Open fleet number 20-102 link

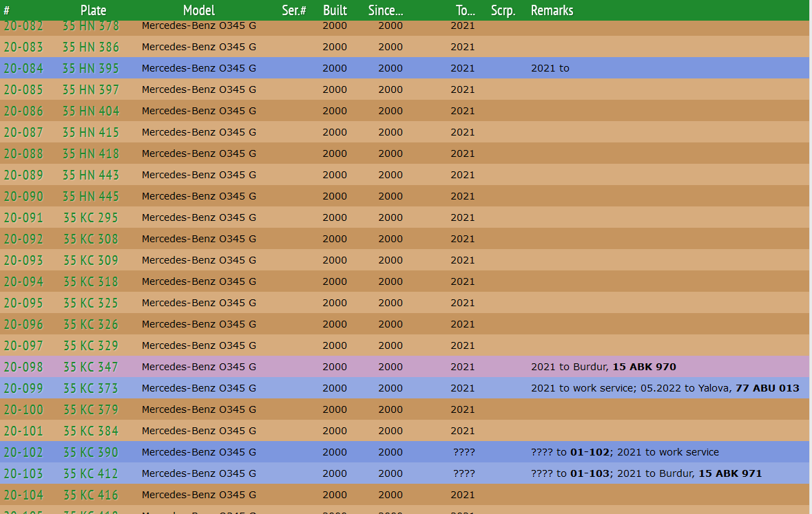[23, 452]
